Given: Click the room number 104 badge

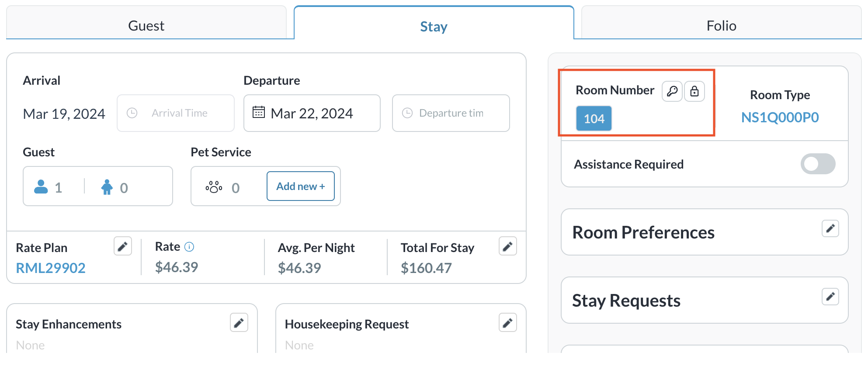Looking at the screenshot, I should coord(594,118).
